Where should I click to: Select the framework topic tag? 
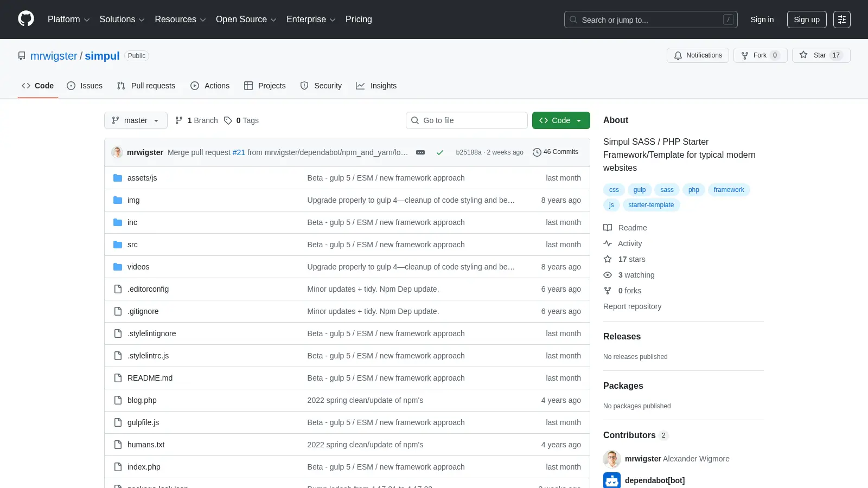point(729,190)
